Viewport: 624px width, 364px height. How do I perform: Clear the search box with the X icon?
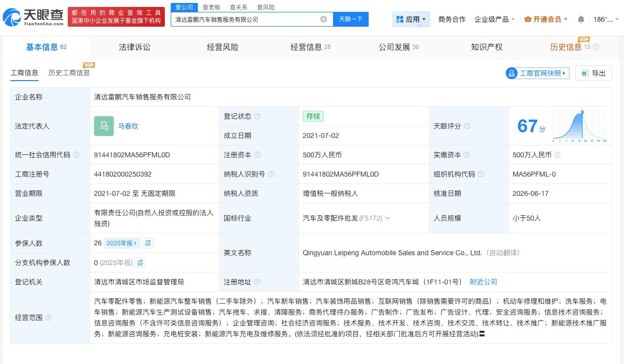coord(324,19)
